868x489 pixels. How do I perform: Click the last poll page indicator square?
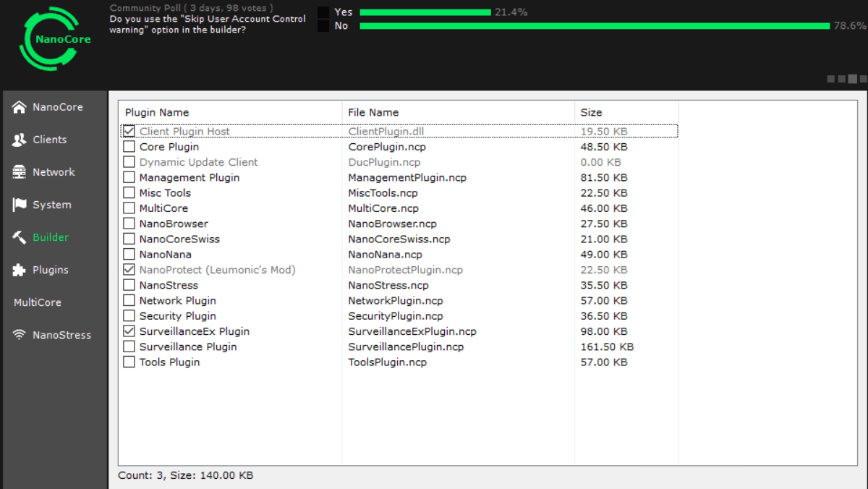863,79
